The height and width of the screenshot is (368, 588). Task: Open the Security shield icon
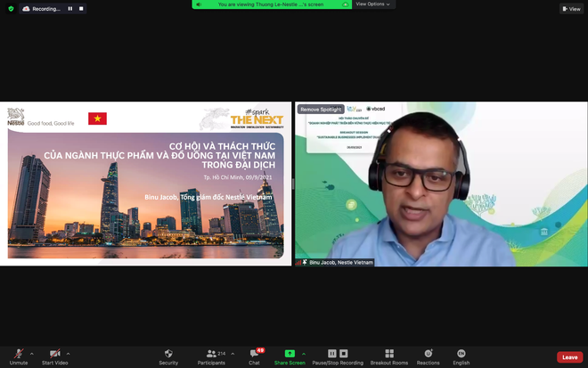coord(168,354)
